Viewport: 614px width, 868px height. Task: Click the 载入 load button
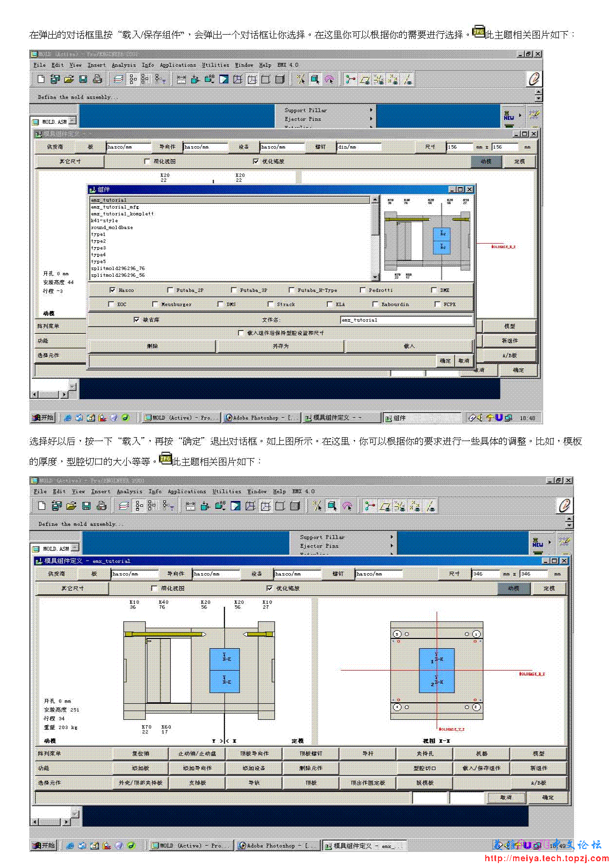pos(409,346)
